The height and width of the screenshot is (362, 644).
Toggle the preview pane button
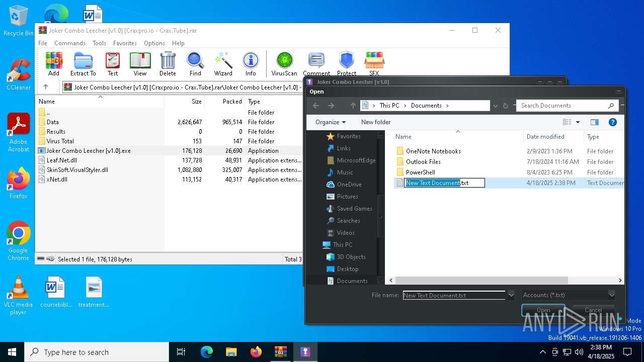click(595, 122)
